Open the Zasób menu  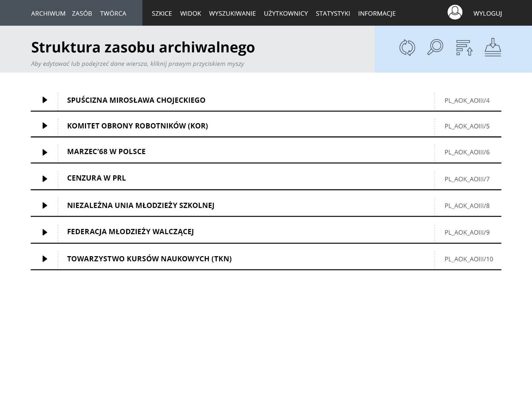tap(82, 13)
